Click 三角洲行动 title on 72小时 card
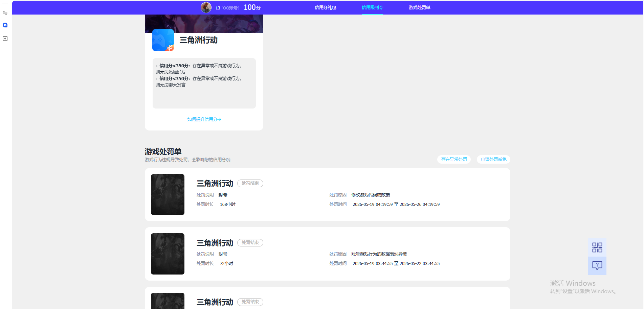The image size is (644, 309). 215,243
